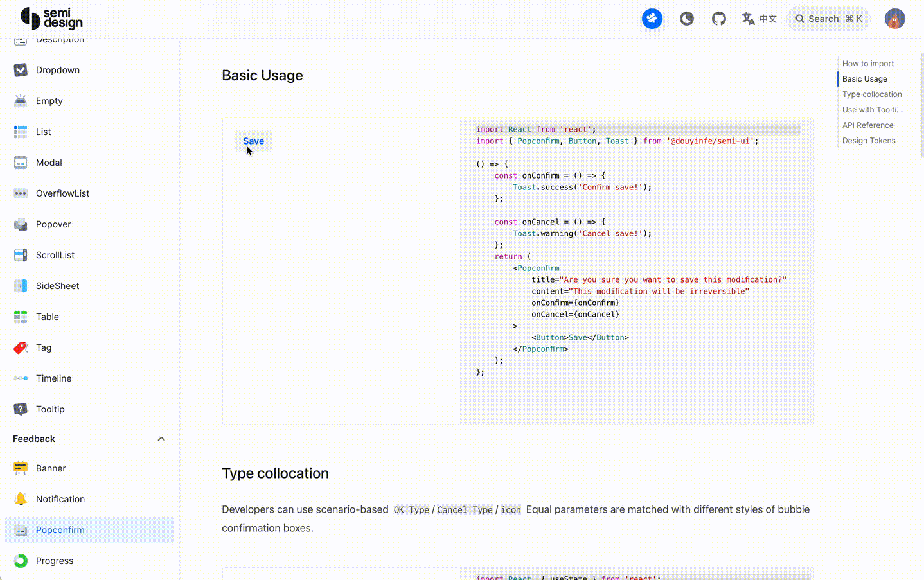Image resolution: width=924 pixels, height=580 pixels.
Task: Click the OK Type inline code
Action: pos(411,510)
